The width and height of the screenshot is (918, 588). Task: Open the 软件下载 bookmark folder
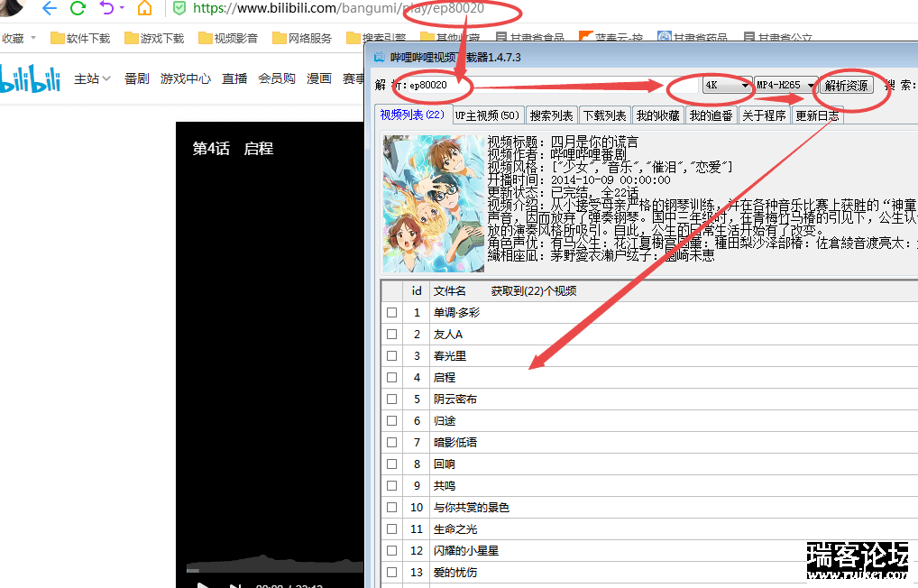pyautogui.click(x=81, y=38)
